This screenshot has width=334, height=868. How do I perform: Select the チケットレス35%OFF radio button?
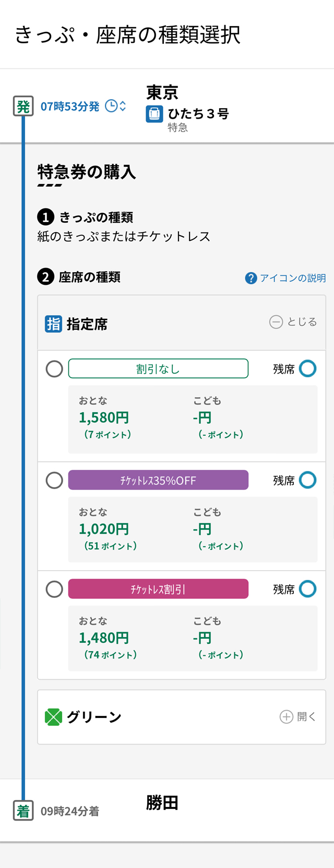click(x=54, y=480)
